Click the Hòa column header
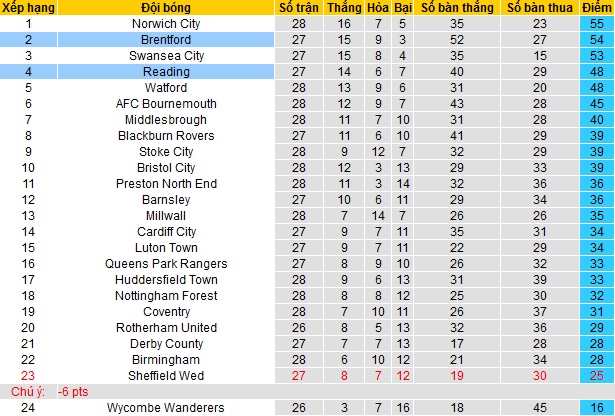The height and width of the screenshot is (416, 615). [378, 7]
